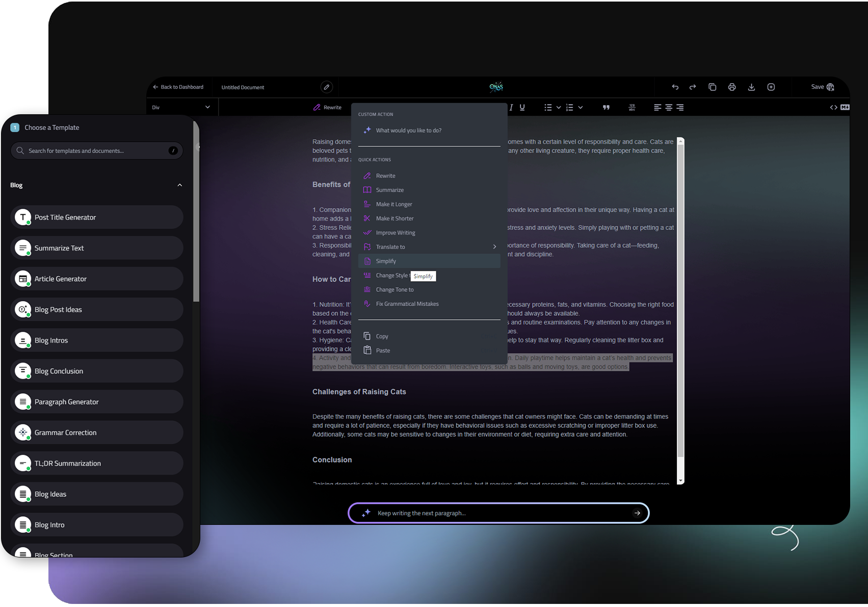Select Improve Writing action
868x607 pixels.
tap(429, 233)
